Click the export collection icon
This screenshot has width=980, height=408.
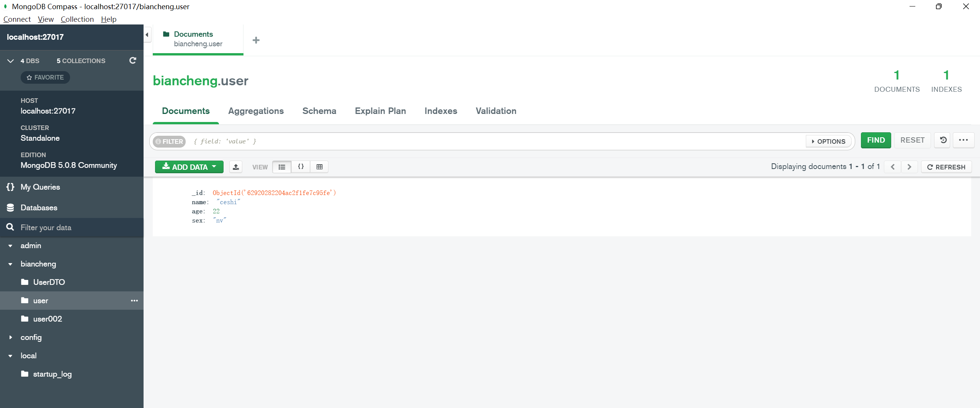click(x=236, y=167)
